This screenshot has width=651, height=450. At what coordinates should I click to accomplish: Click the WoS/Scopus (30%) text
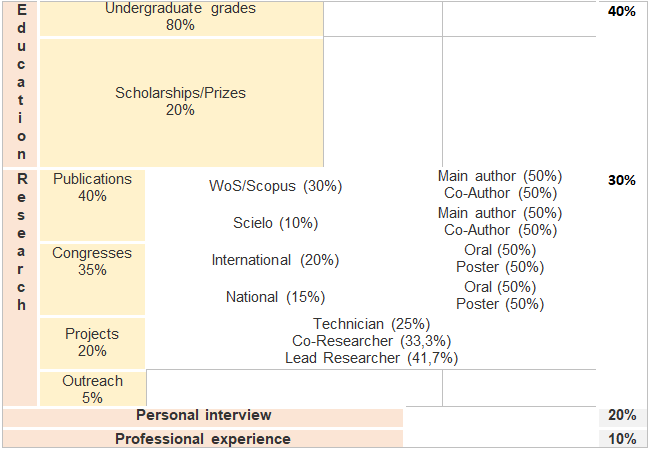point(275,186)
